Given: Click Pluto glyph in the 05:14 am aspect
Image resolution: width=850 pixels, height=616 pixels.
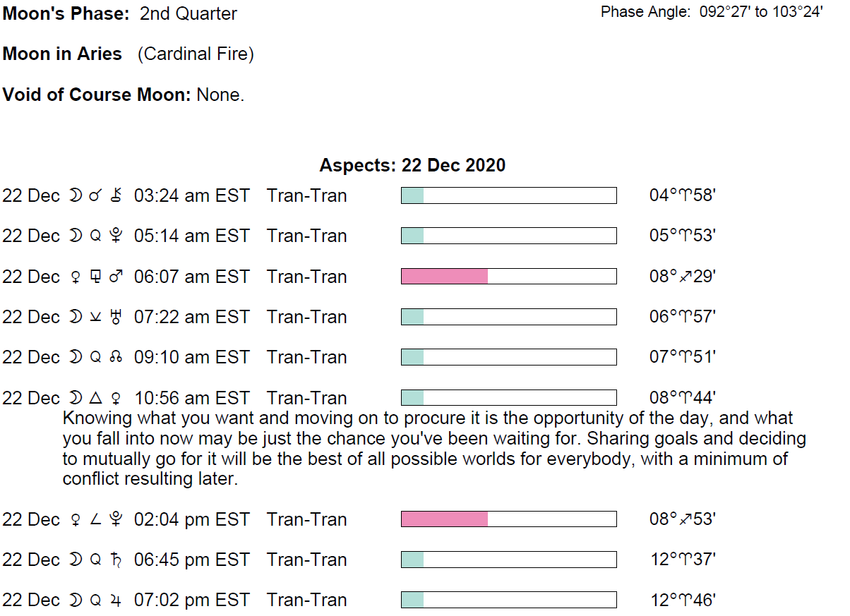Looking at the screenshot, I should pyautogui.click(x=117, y=236).
